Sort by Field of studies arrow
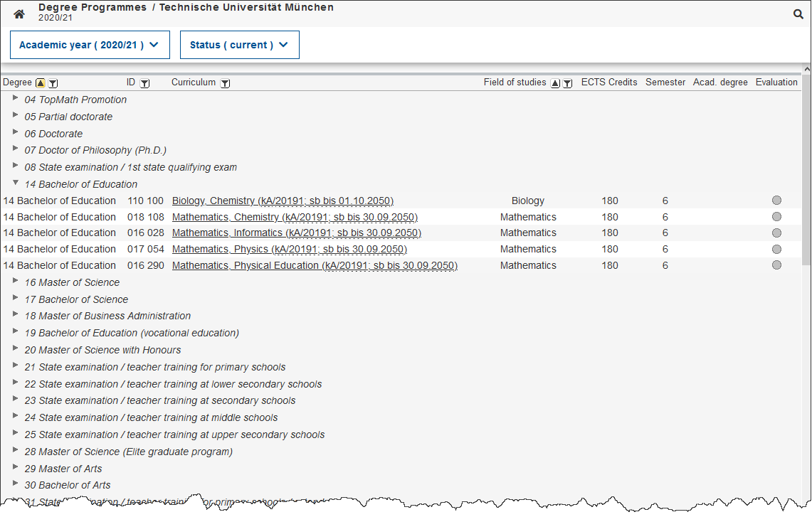Viewport: 812px width, 517px height. [x=555, y=83]
